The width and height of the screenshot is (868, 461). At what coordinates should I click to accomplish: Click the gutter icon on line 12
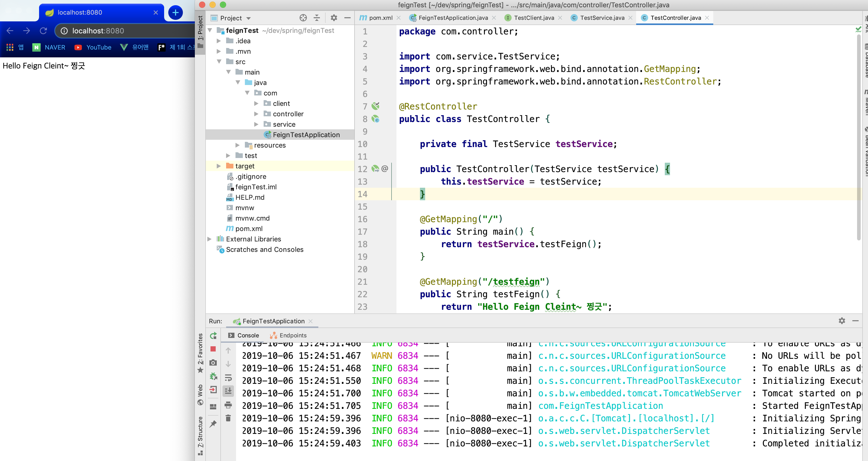pyautogui.click(x=375, y=169)
